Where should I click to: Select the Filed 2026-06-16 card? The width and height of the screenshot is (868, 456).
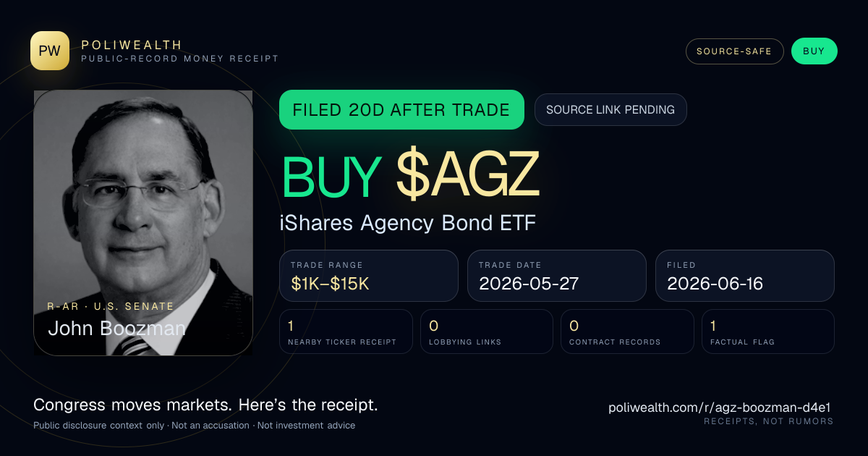pyautogui.click(x=745, y=276)
